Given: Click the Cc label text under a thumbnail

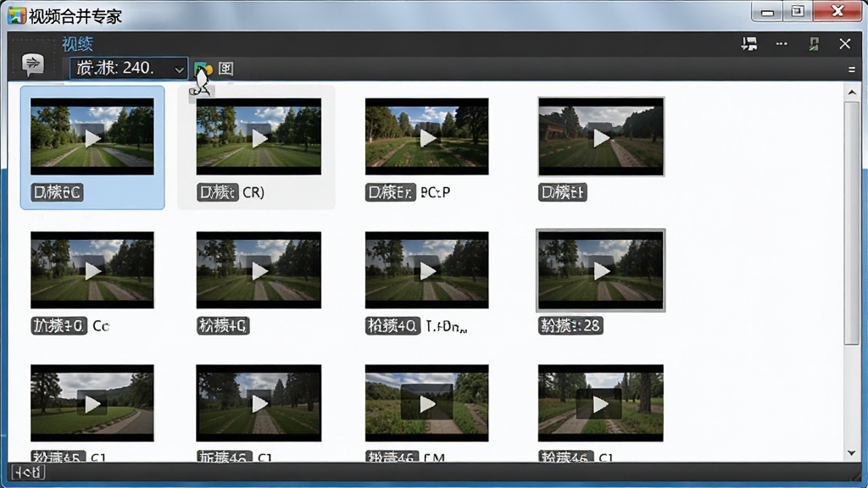Looking at the screenshot, I should (x=101, y=326).
